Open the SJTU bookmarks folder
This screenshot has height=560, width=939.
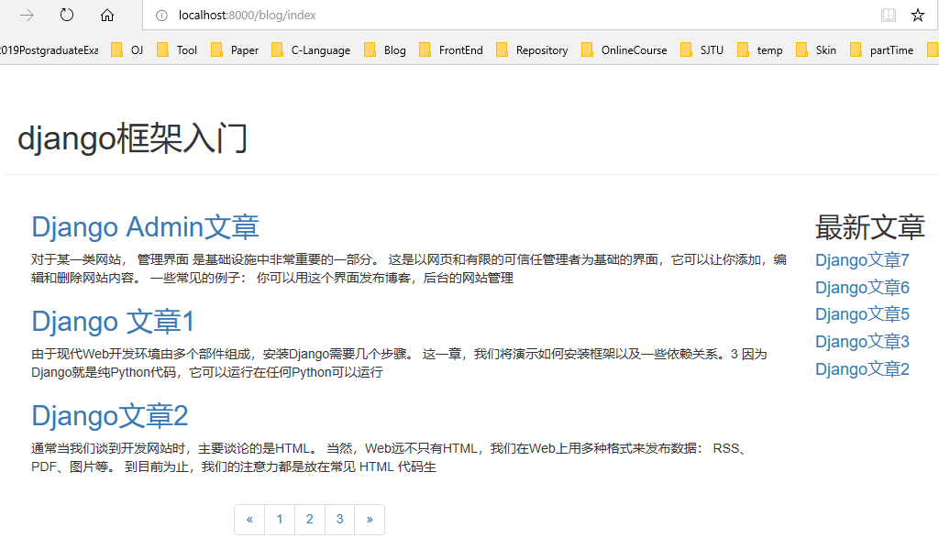(x=701, y=49)
